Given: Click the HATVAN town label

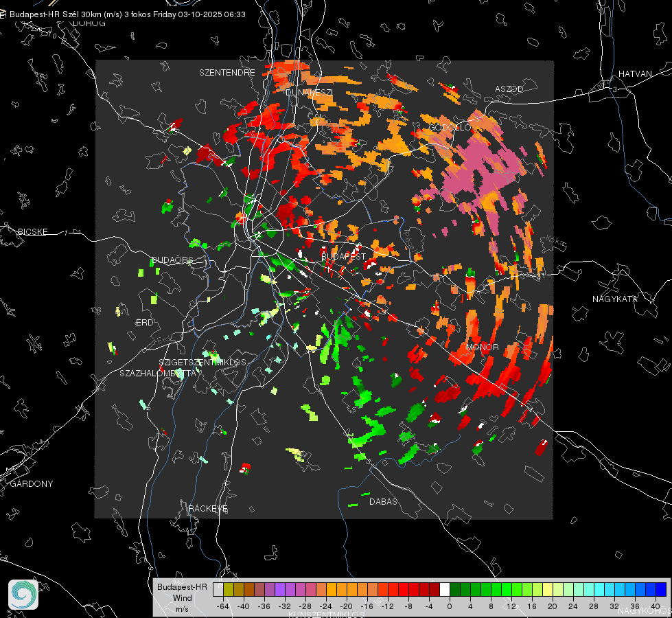Looking at the screenshot, I should tap(635, 73).
